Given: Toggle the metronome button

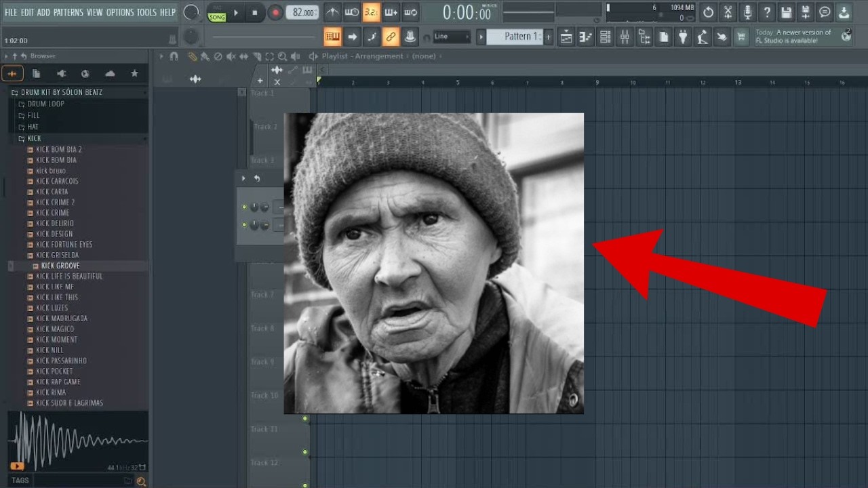Looking at the screenshot, I should (x=332, y=12).
